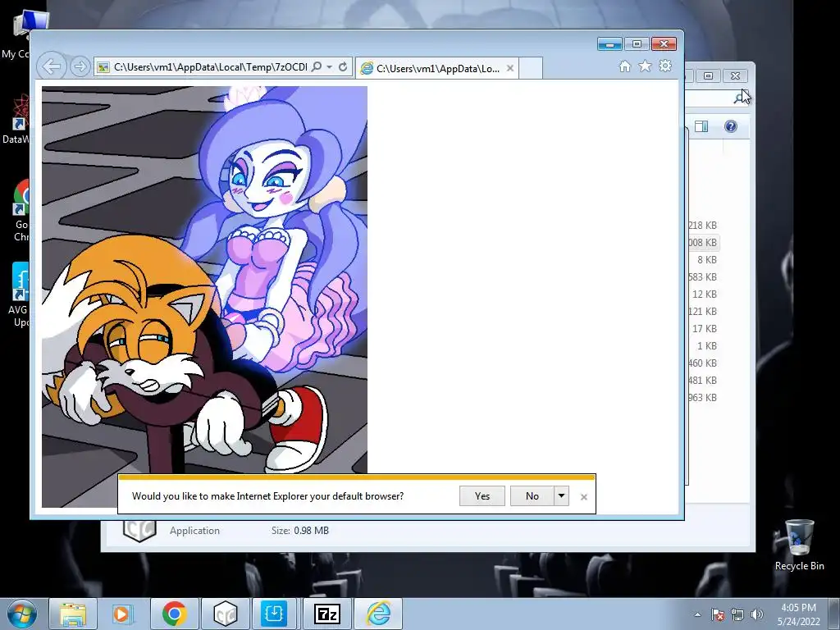Screen dimensions: 840x630
Task: Click the 'Size: 0.98 MB' detail text
Action: pyautogui.click(x=300, y=531)
